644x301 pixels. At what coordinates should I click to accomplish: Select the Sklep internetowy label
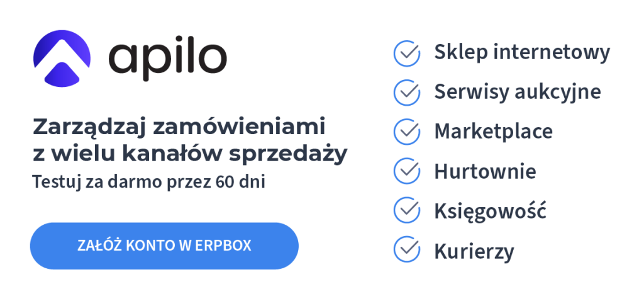tap(521, 53)
